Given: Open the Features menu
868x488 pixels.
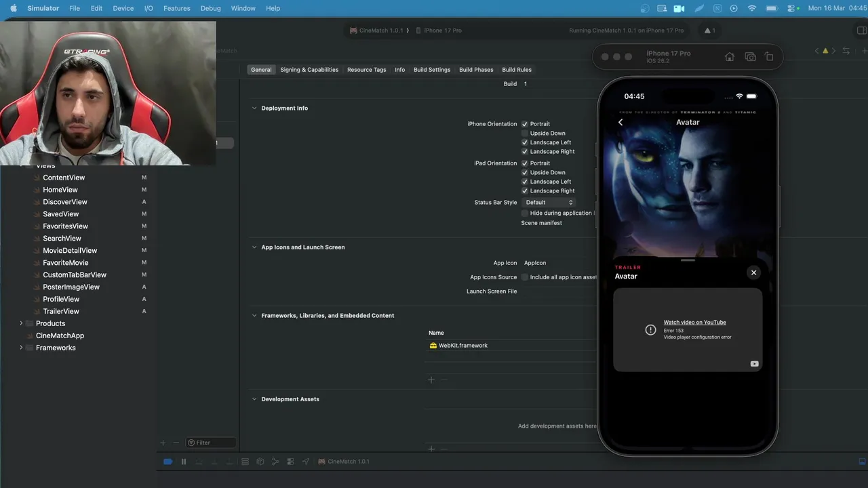Looking at the screenshot, I should pyautogui.click(x=176, y=8).
